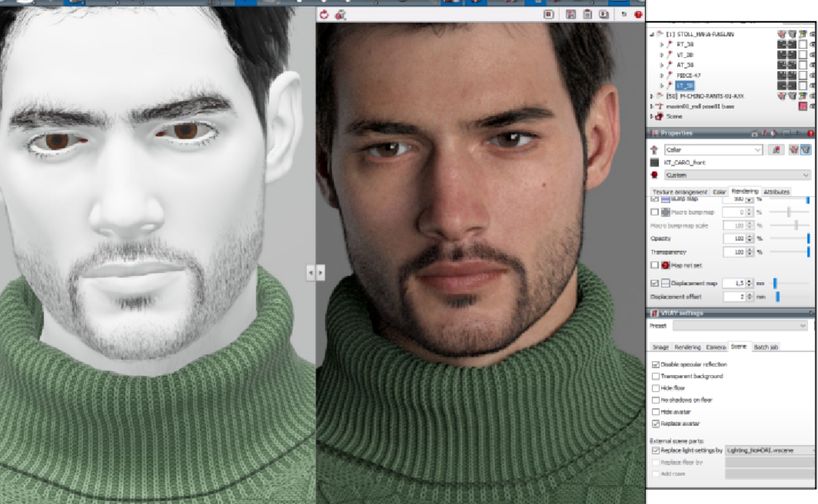This screenshot has height=504, width=818.
Task: Open render settings icon beside refresh
Action: tap(340, 14)
